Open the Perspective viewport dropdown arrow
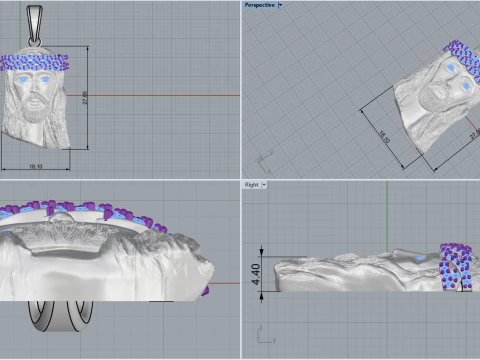The image size is (480, 360). click(280, 5)
